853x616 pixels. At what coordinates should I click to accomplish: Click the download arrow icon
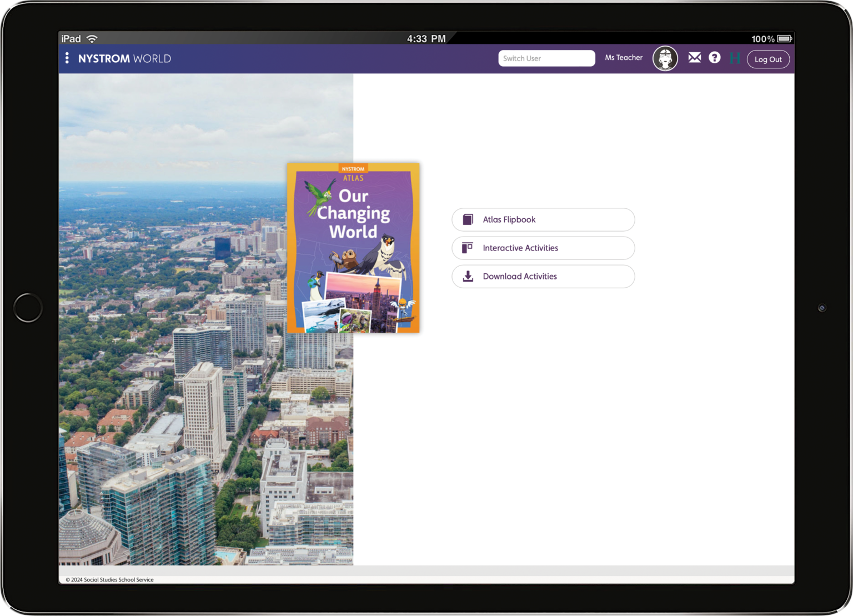click(468, 277)
